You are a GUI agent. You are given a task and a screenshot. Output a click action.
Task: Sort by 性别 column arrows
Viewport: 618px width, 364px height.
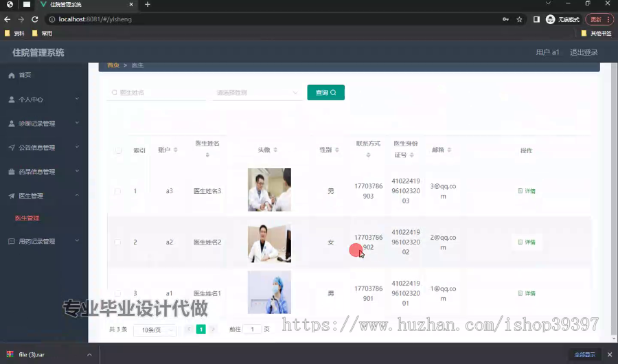337,150
